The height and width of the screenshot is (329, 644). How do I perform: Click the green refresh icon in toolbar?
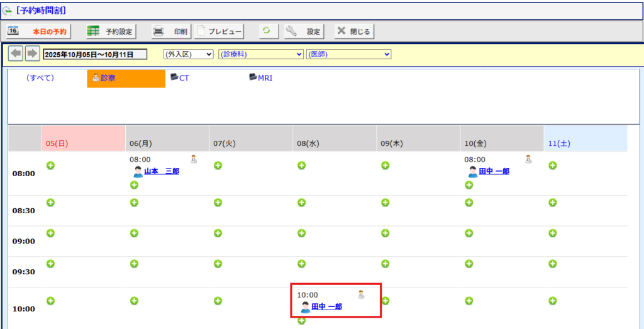click(x=267, y=31)
